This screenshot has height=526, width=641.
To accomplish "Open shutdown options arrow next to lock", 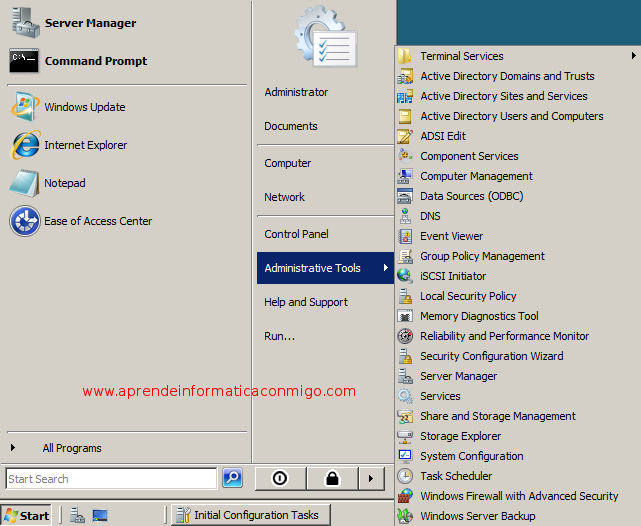I will [371, 478].
